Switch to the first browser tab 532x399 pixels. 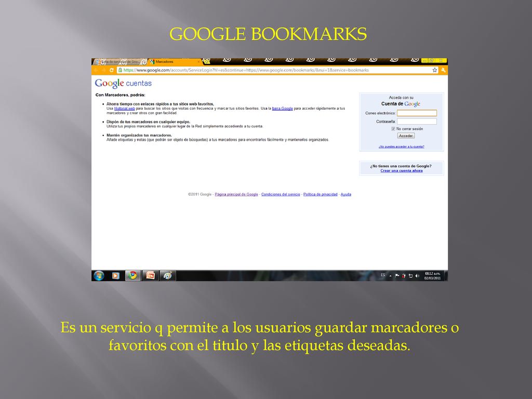(x=121, y=62)
